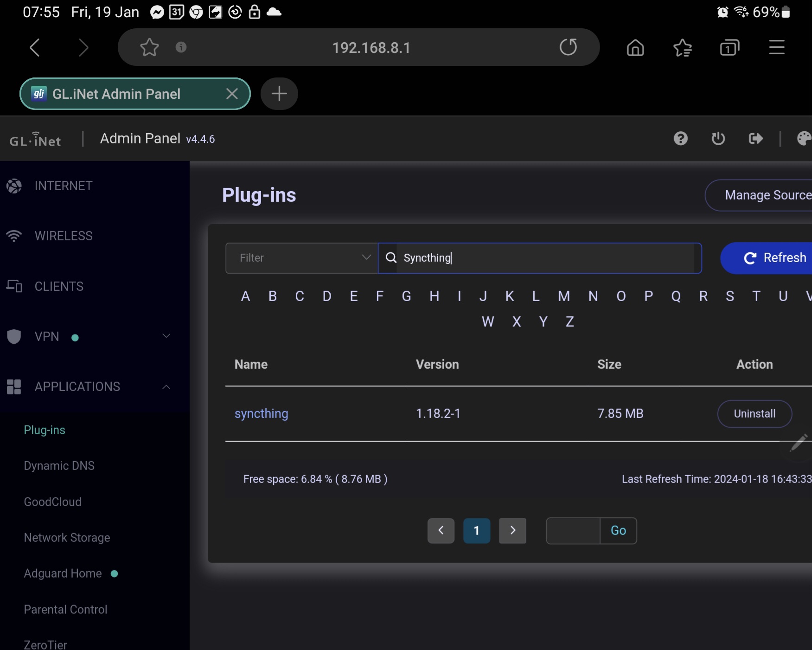Screen dimensions: 812x650
Task: Go back with the browser back arrow
Action: point(35,47)
